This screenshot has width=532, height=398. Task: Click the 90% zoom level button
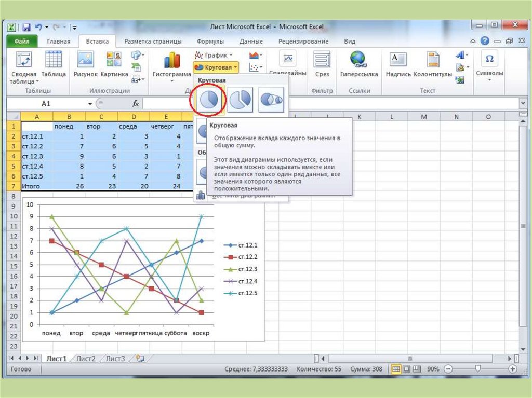(433, 369)
